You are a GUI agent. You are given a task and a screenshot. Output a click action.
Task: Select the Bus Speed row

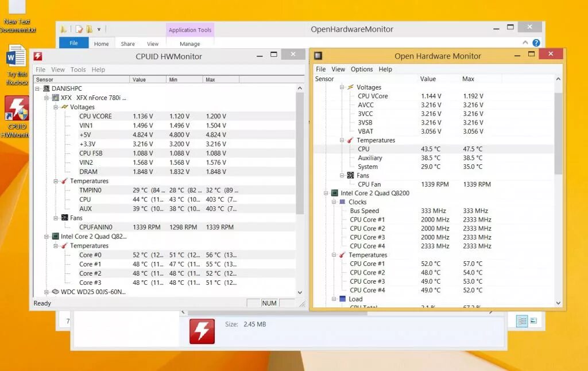tap(434, 211)
